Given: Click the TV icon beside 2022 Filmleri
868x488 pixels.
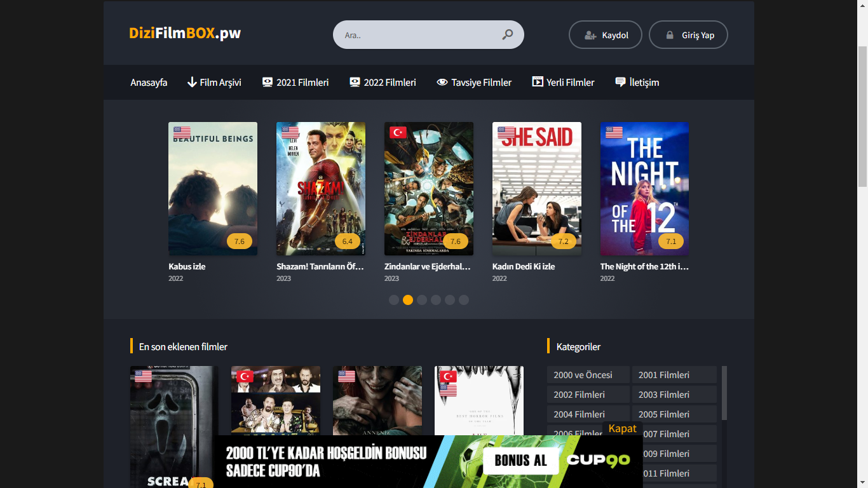Looking at the screenshot, I should pyautogui.click(x=353, y=82).
